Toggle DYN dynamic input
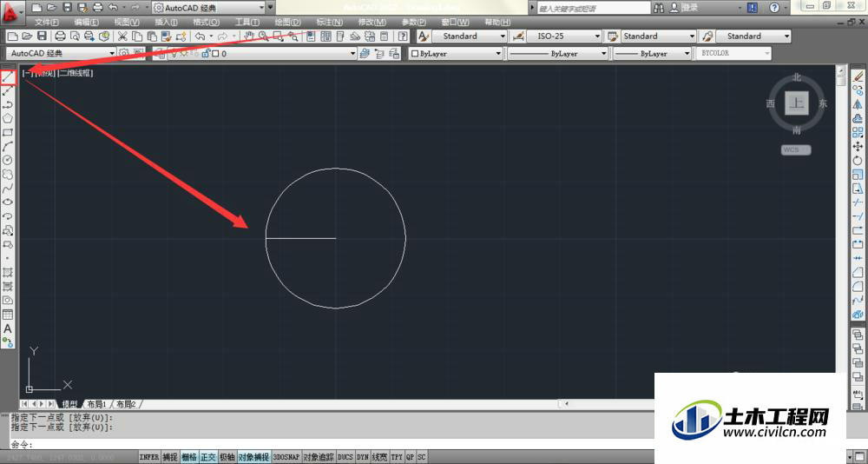 363,457
